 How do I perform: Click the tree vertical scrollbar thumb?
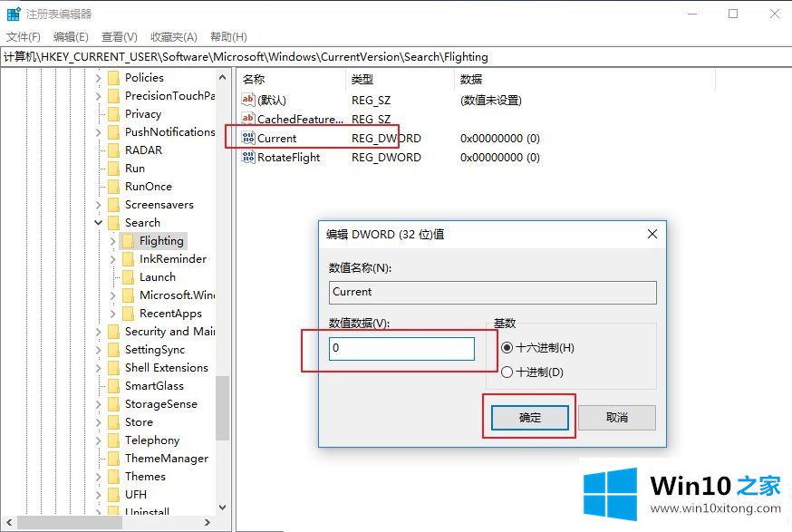click(222, 408)
